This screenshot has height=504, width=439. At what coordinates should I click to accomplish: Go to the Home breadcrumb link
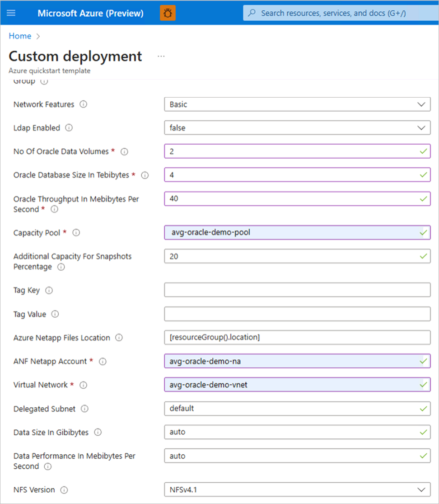point(20,36)
